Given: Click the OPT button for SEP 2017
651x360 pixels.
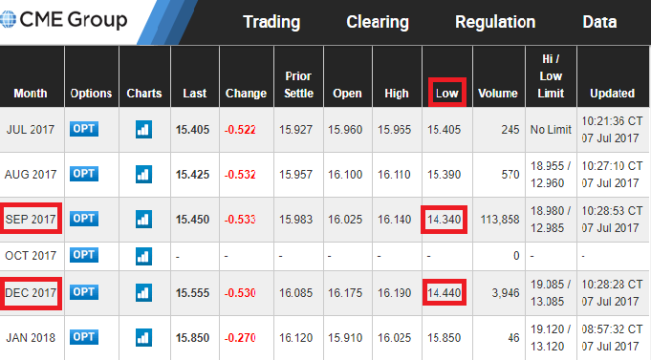Looking at the screenshot, I should [x=84, y=218].
